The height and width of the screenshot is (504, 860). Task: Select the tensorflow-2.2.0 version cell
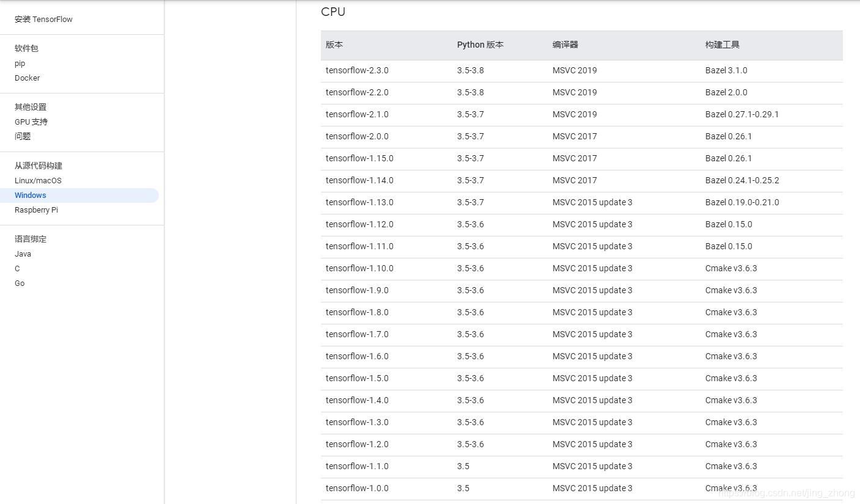tap(357, 92)
